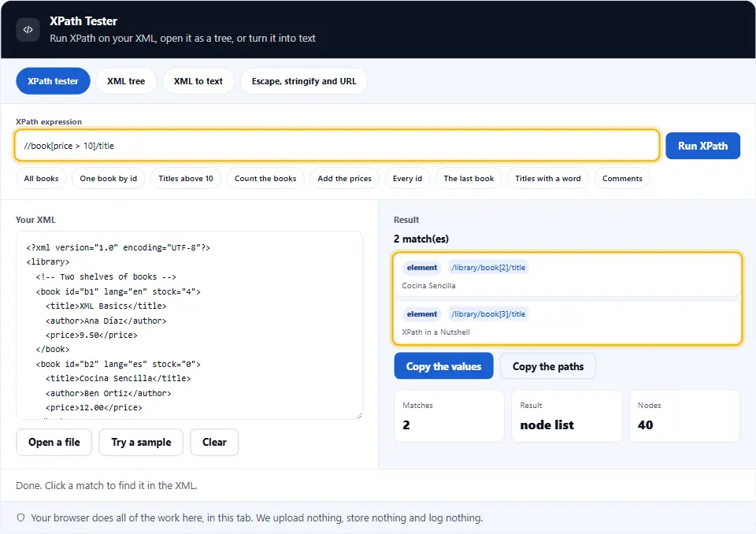
Task: Click the <author>Ana Díaz</author> line
Action: point(106,321)
